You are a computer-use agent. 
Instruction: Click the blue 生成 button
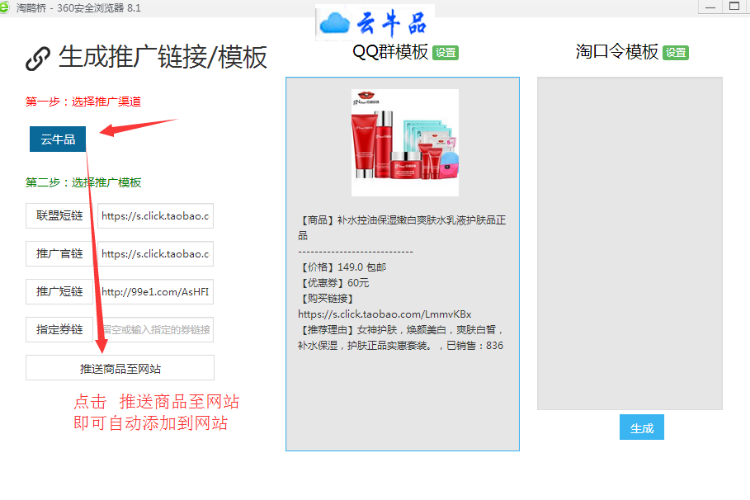click(641, 427)
